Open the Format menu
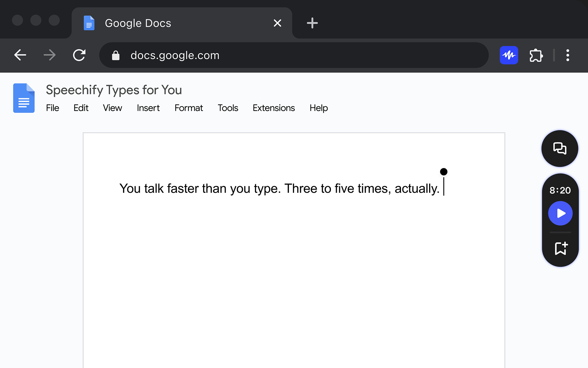 coord(188,108)
